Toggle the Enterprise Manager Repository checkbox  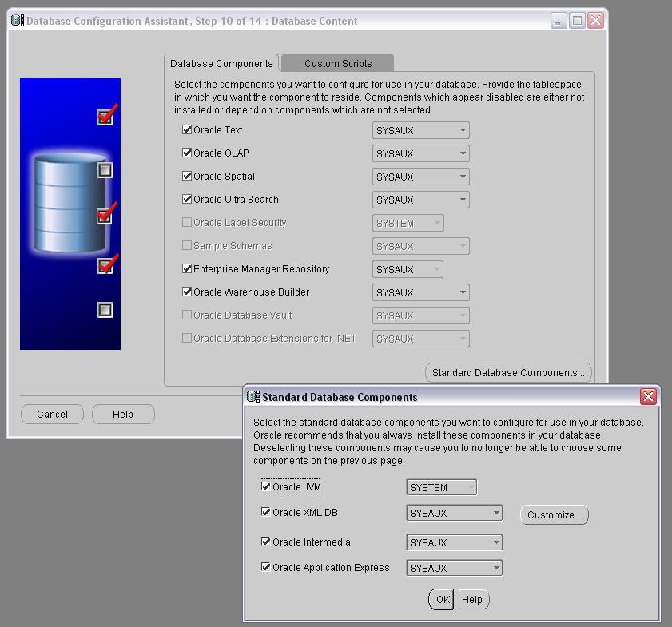point(187,269)
